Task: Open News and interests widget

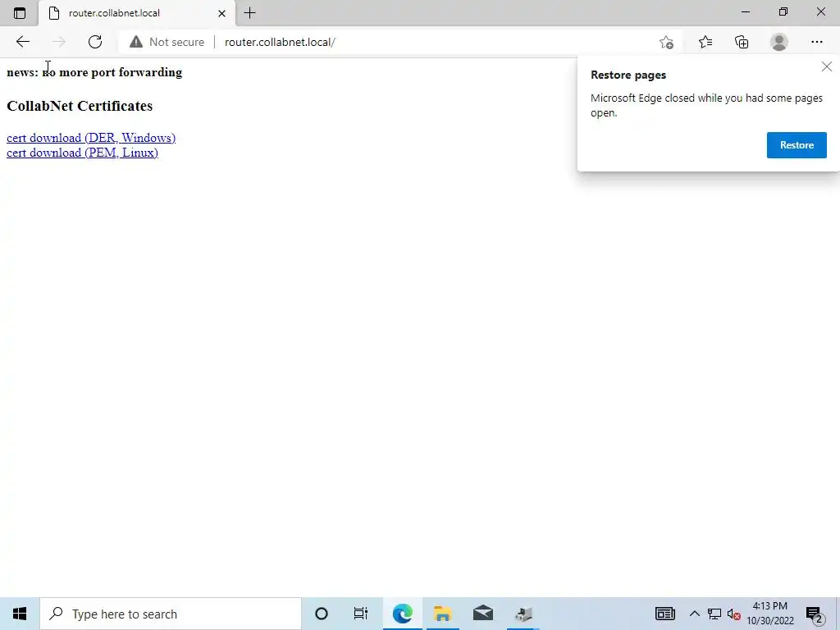Action: (x=664, y=614)
